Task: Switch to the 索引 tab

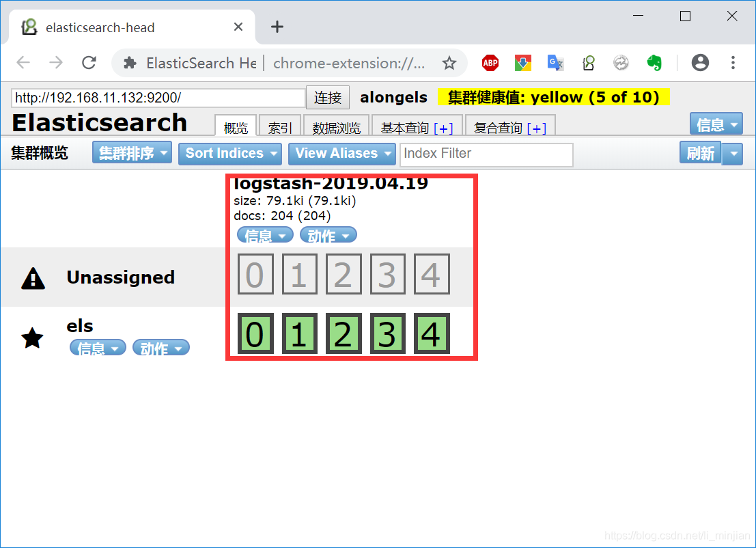Action: (280, 126)
